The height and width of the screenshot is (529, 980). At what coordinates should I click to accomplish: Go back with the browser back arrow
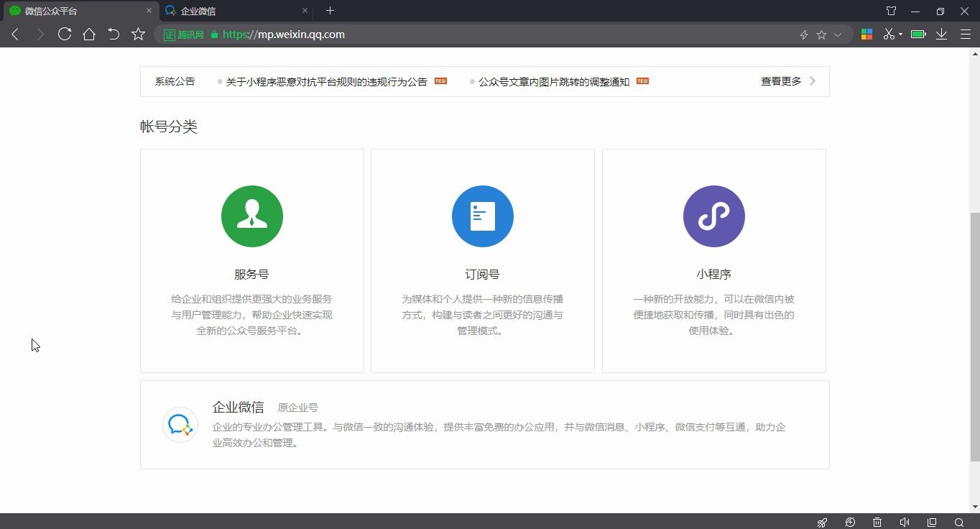coord(15,34)
